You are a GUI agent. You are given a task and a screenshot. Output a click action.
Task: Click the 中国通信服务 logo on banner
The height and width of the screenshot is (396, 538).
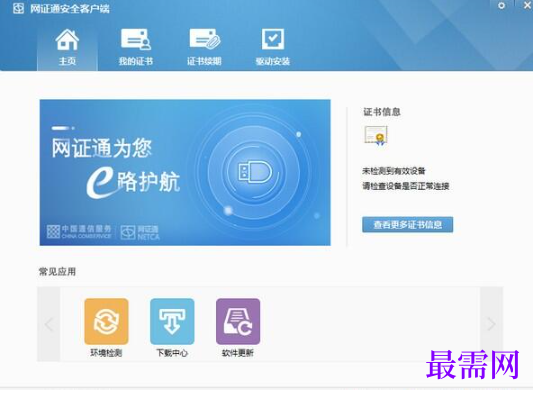click(79, 232)
